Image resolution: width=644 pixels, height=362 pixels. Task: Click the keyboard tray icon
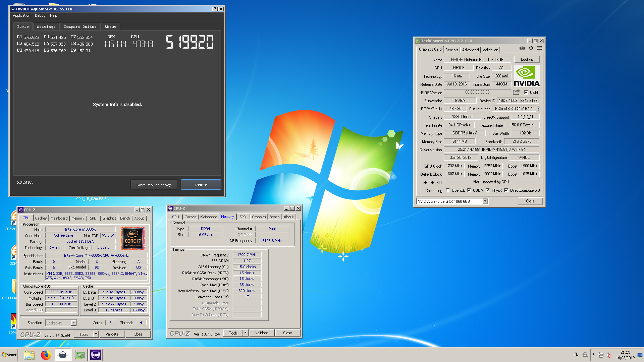pos(585,355)
